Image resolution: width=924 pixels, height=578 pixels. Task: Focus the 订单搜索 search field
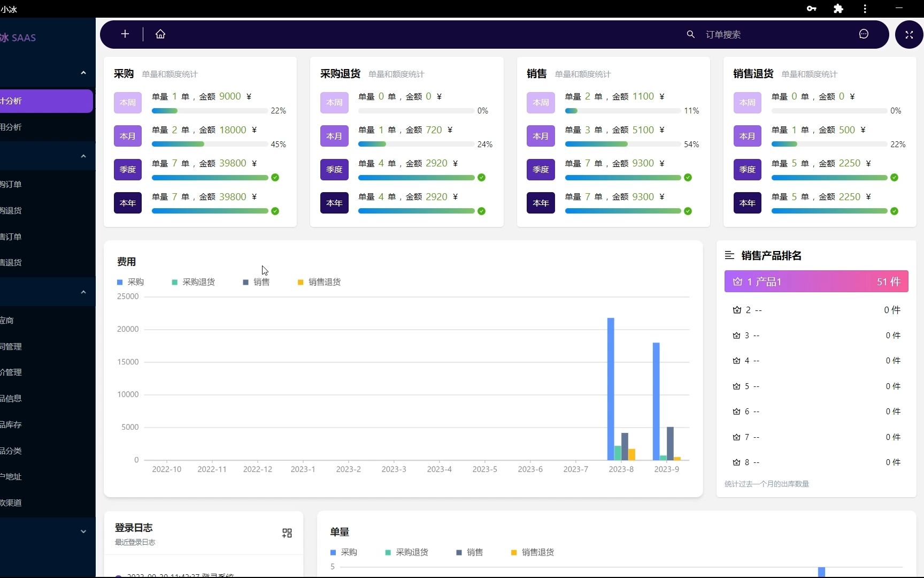click(775, 35)
